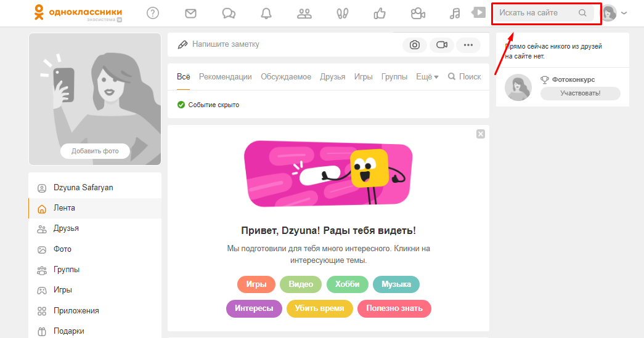Open the video camera icon in header

pos(418,13)
